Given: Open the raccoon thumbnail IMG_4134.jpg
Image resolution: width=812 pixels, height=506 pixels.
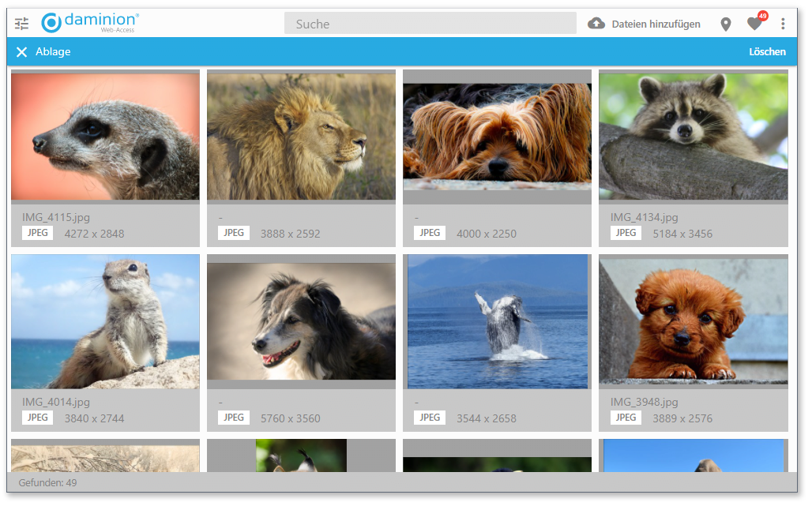Looking at the screenshot, I should (x=693, y=137).
